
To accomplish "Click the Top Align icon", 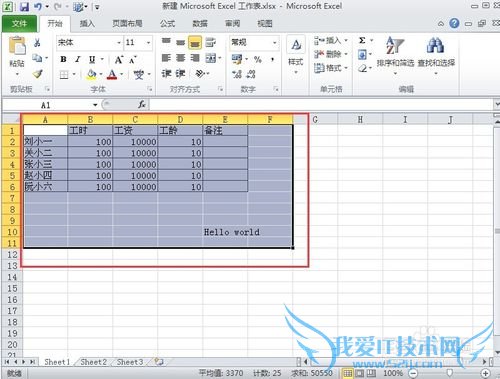I will pos(166,41).
